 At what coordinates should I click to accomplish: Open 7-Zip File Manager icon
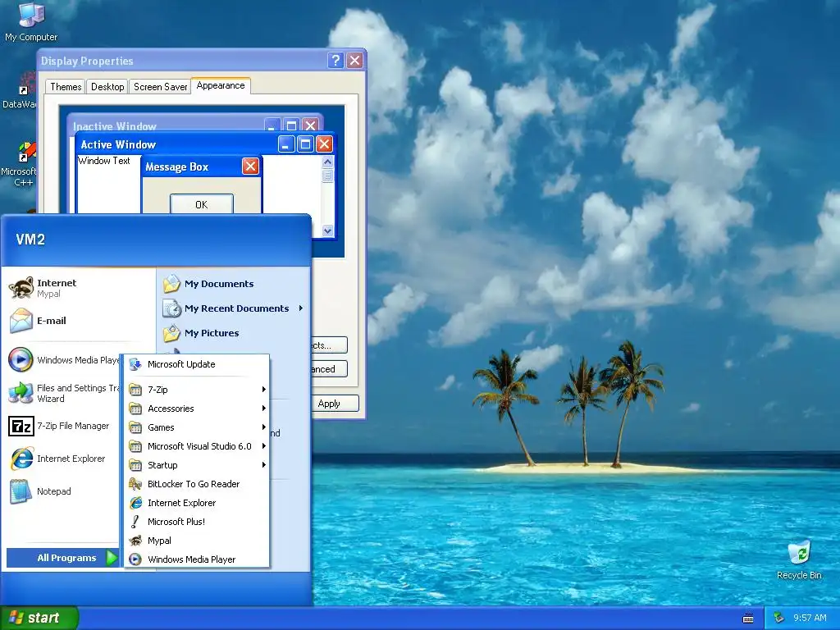pyautogui.click(x=21, y=426)
